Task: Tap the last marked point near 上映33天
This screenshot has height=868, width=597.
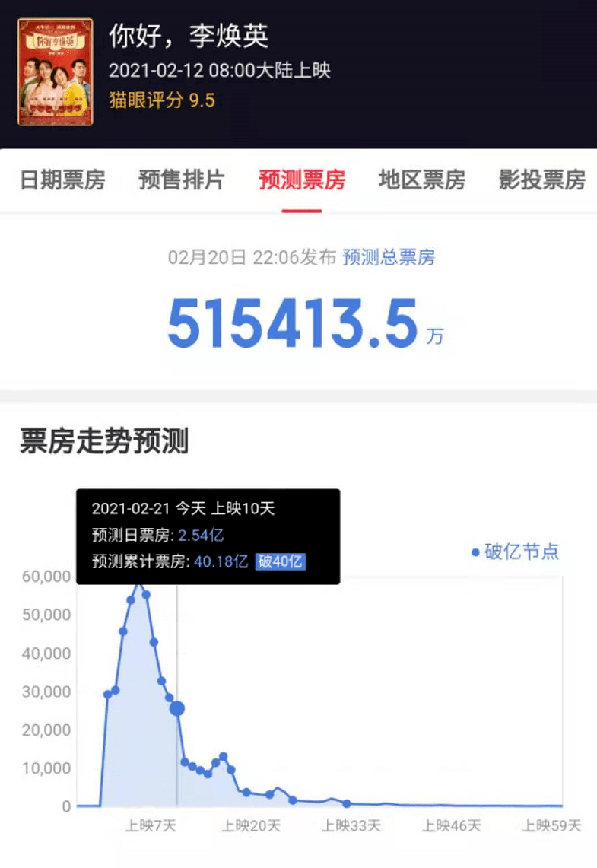Action: tap(346, 803)
